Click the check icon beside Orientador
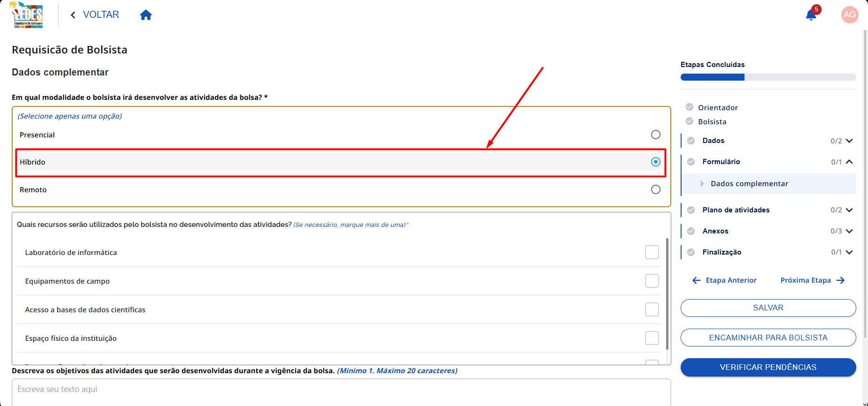This screenshot has height=406, width=868. pyautogui.click(x=690, y=107)
